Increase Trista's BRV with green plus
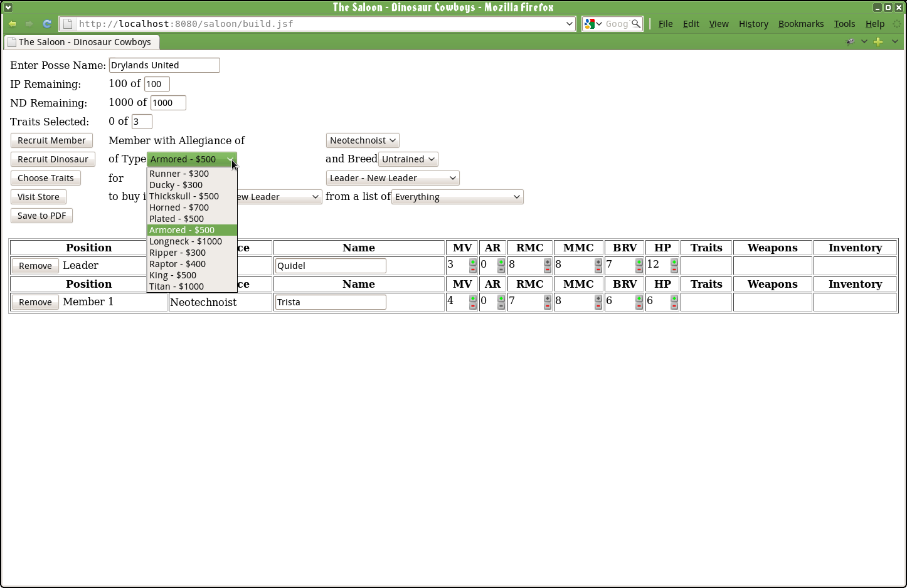This screenshot has width=907, height=588. click(639, 298)
